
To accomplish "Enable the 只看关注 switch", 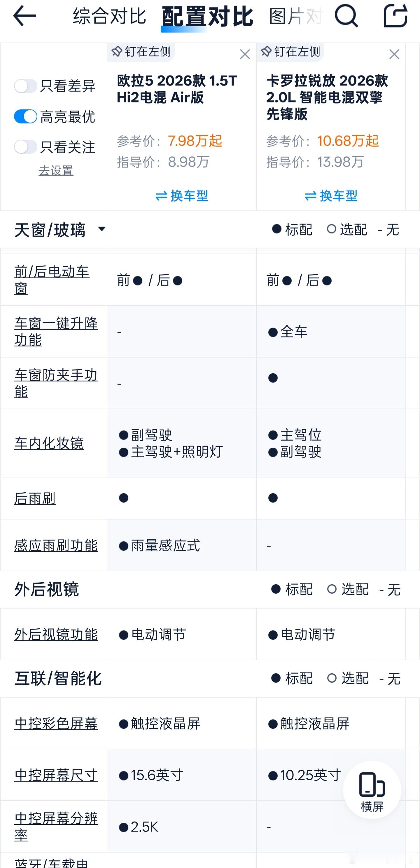I will 26,147.
